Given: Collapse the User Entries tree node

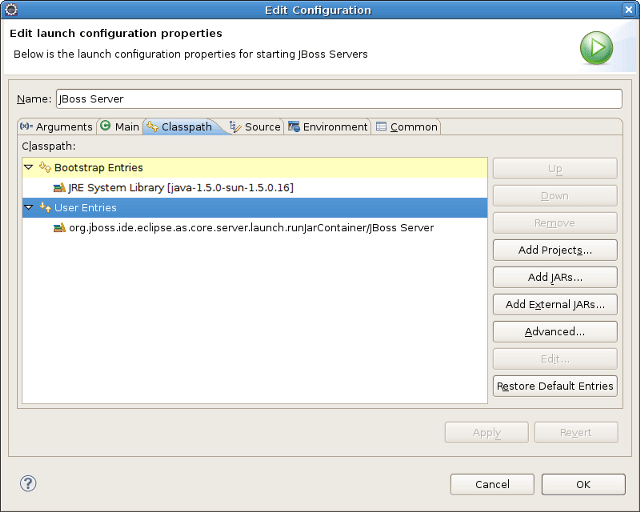Looking at the screenshot, I should tap(29, 208).
